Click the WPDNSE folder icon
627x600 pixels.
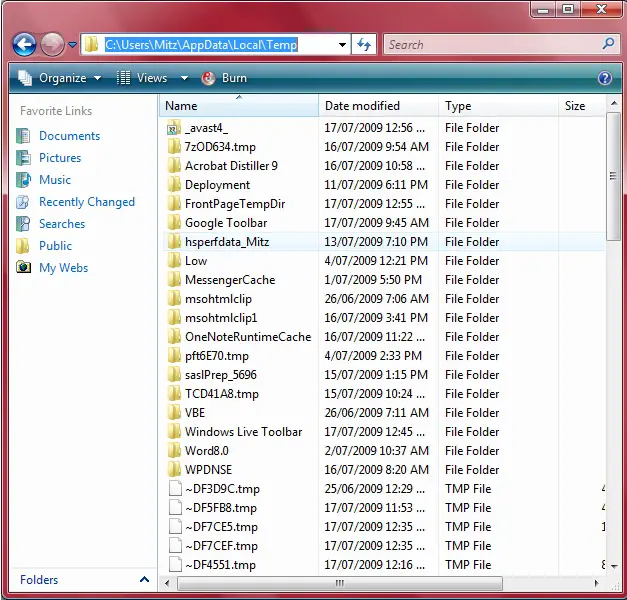pos(174,470)
